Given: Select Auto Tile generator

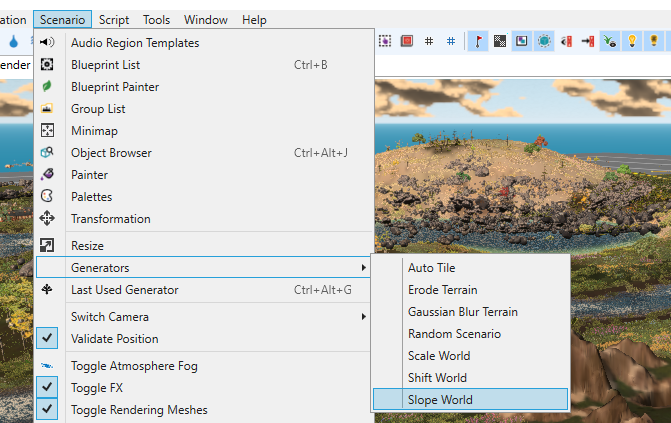Looking at the screenshot, I should pos(470,268).
